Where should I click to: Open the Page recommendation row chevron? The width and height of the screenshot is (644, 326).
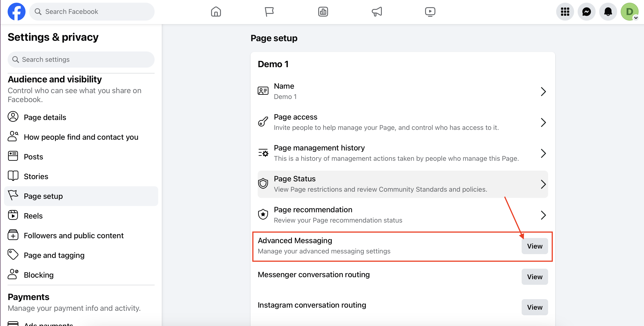pyautogui.click(x=543, y=215)
